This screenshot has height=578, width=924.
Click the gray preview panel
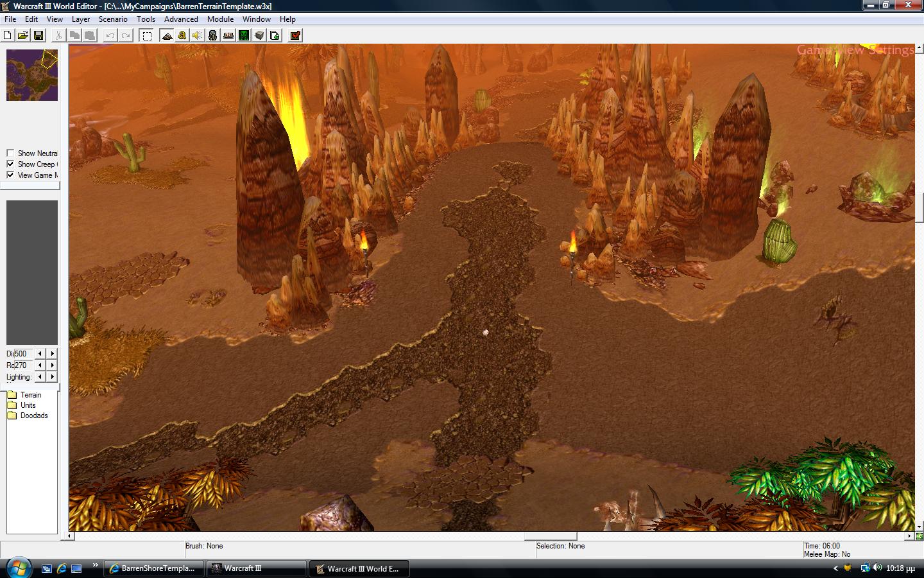point(32,272)
